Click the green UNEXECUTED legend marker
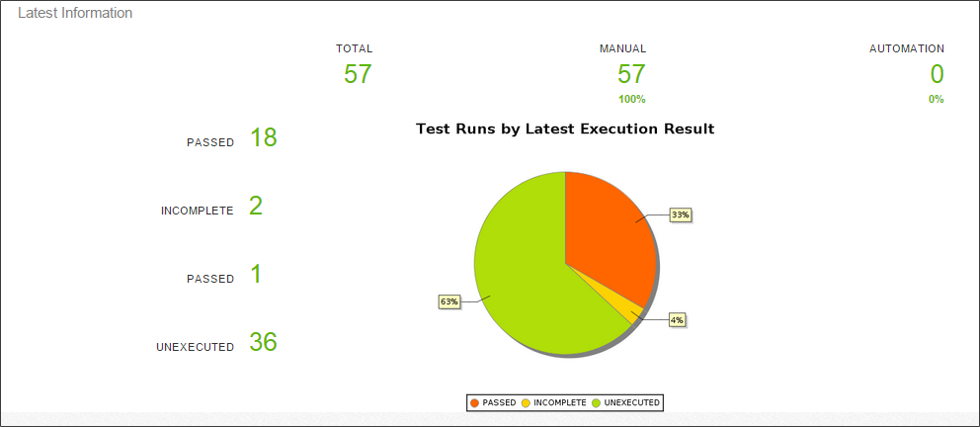The image size is (980, 427). click(x=596, y=403)
